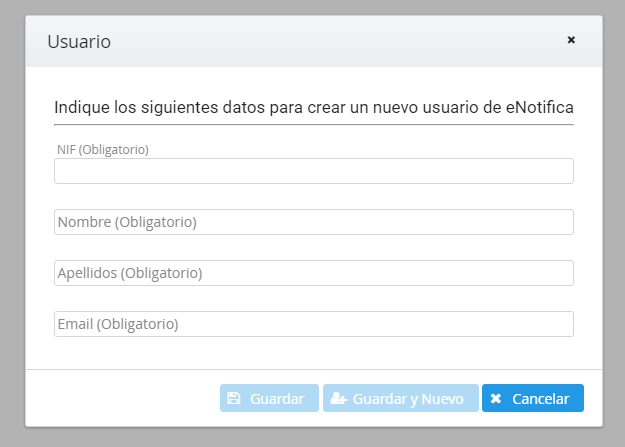The height and width of the screenshot is (447, 625).
Task: Click the add-user icon in Guardar y Nuevo
Action: pyautogui.click(x=338, y=398)
